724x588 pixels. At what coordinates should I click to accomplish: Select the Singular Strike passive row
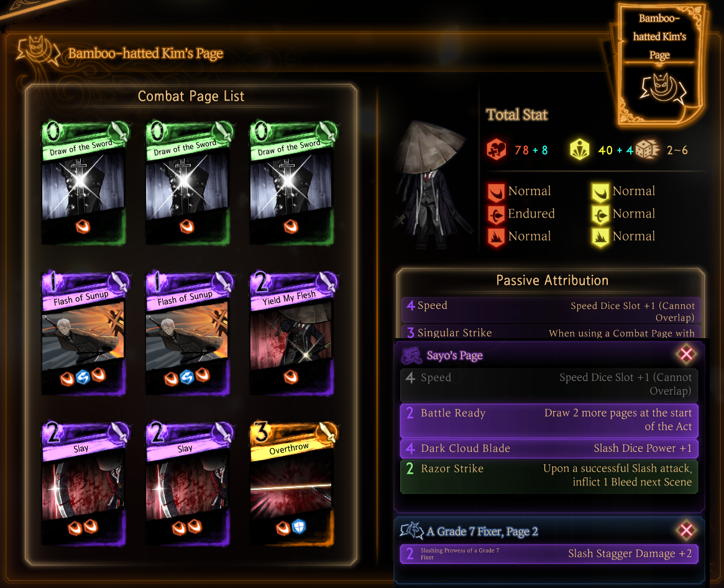[551, 332]
